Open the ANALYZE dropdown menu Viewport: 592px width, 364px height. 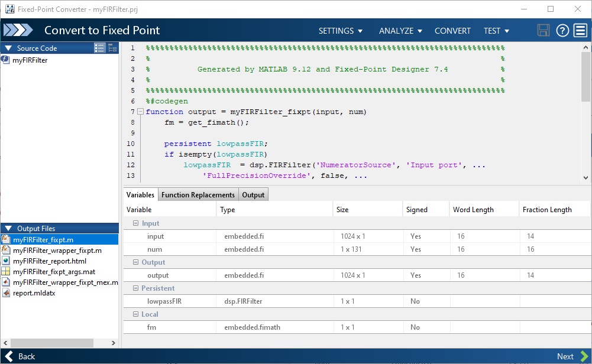tap(400, 31)
